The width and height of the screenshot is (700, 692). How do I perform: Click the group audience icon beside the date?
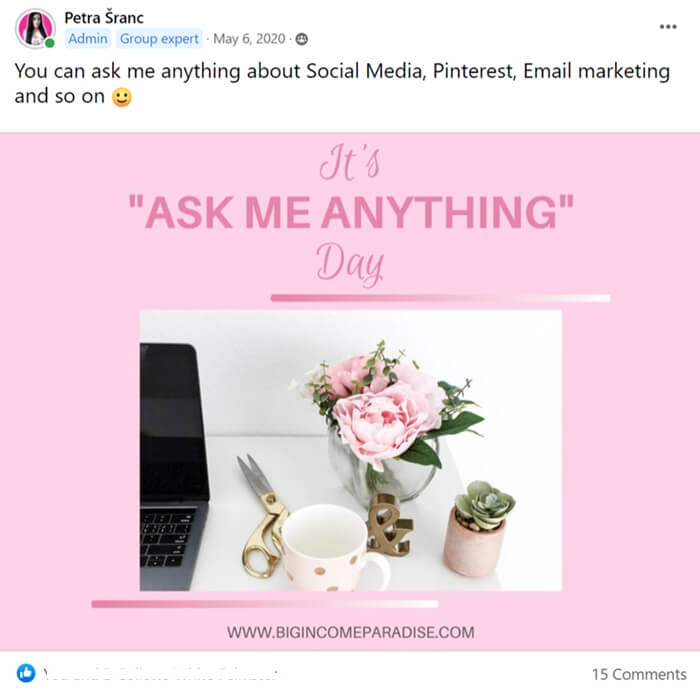[302, 39]
